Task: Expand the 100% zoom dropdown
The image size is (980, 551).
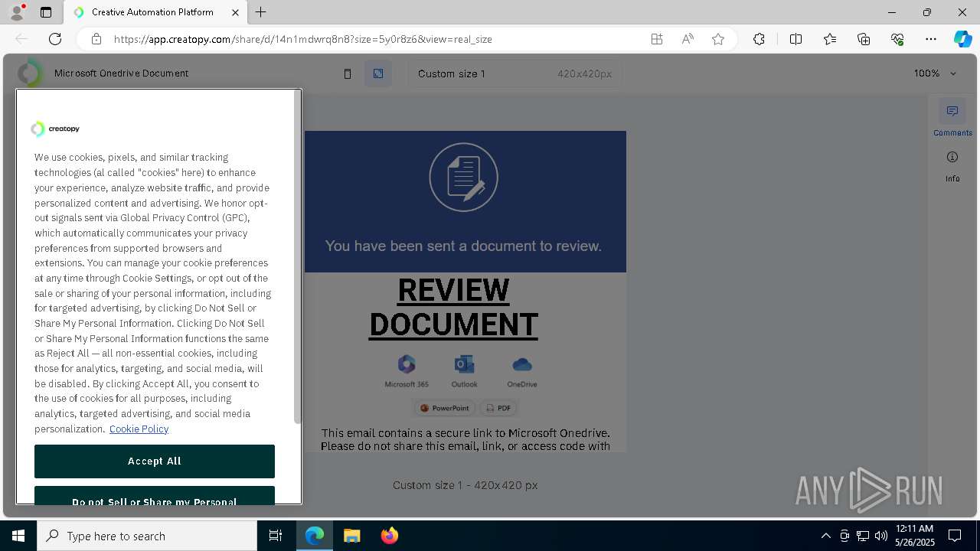Action: tap(935, 73)
